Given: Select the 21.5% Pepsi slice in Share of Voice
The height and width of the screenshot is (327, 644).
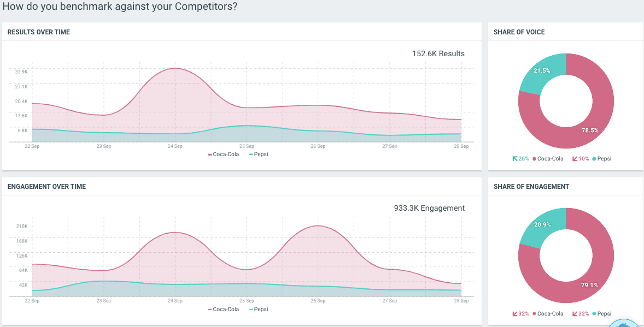Looking at the screenshot, I should [x=542, y=72].
